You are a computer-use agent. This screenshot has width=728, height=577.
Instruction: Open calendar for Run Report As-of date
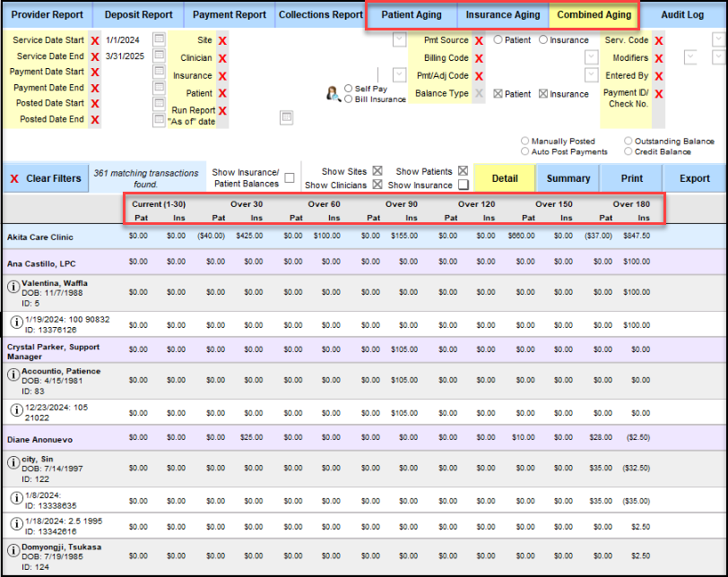[286, 116]
